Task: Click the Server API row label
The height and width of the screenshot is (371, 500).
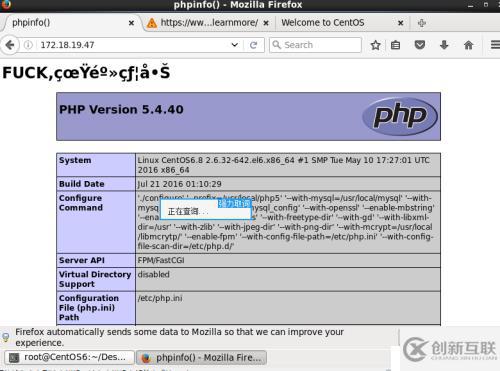Action: (82, 260)
